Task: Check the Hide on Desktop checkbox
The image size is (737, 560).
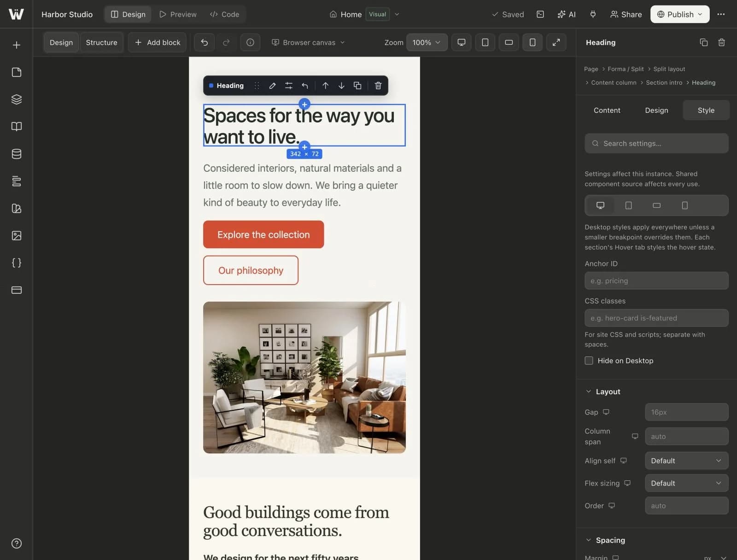Action: 589,361
